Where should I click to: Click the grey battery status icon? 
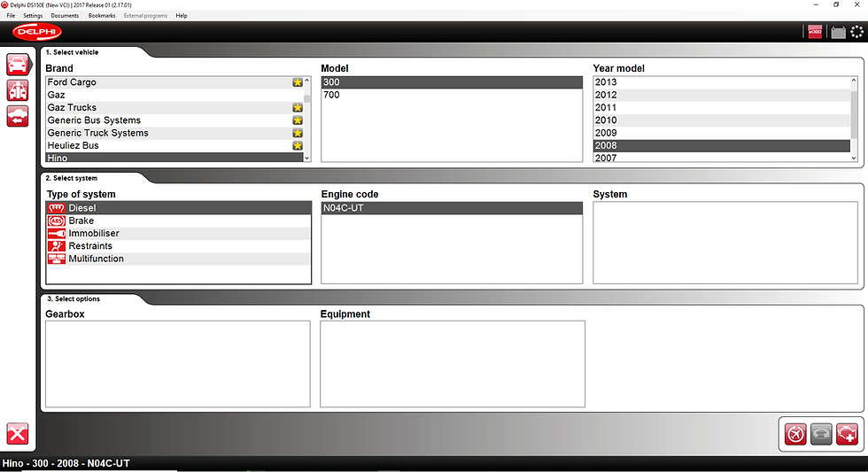[838, 33]
